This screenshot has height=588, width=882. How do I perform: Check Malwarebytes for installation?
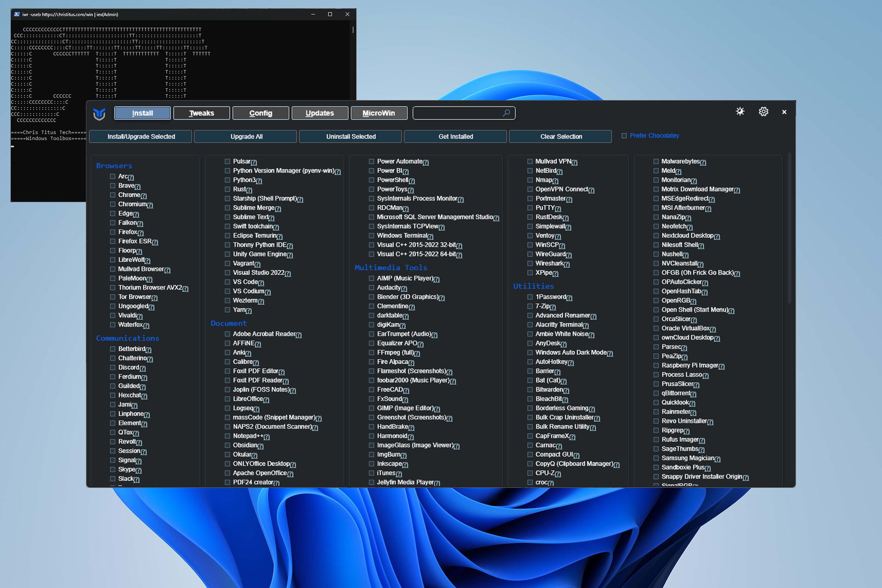656,161
